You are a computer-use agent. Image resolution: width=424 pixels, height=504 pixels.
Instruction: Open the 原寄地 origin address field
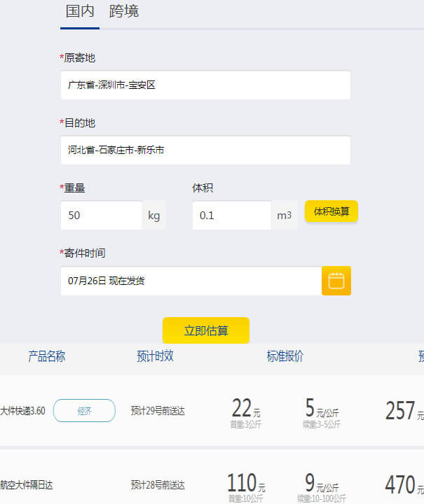click(x=205, y=85)
